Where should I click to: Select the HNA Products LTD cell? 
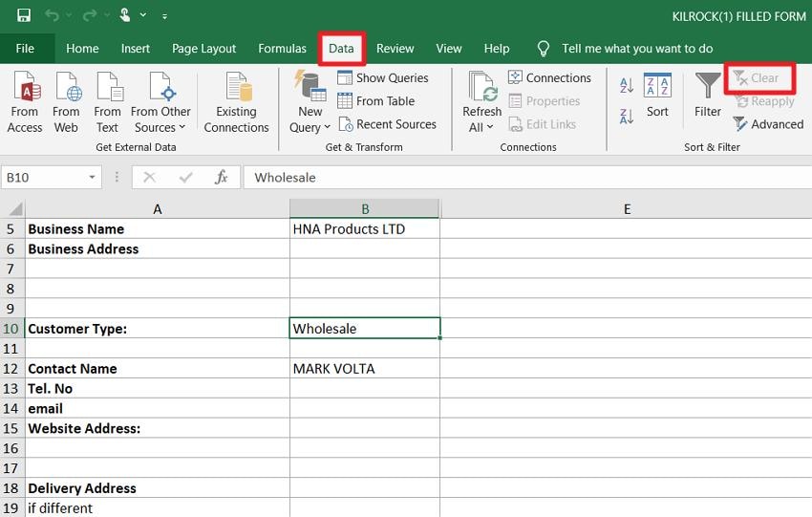[x=365, y=229]
